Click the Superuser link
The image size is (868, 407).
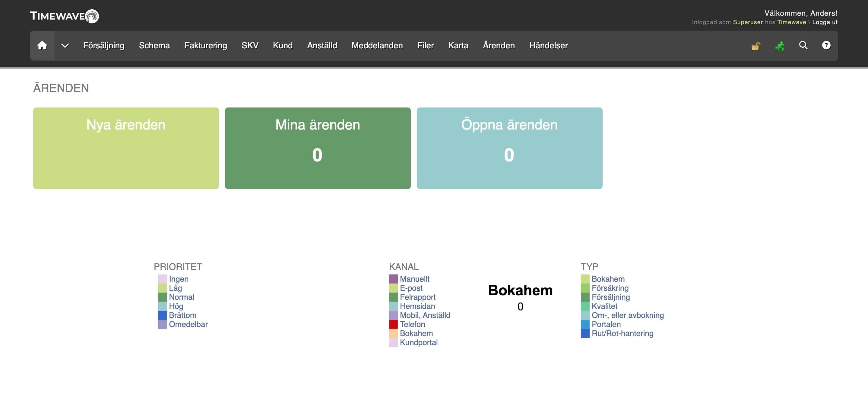tap(748, 22)
